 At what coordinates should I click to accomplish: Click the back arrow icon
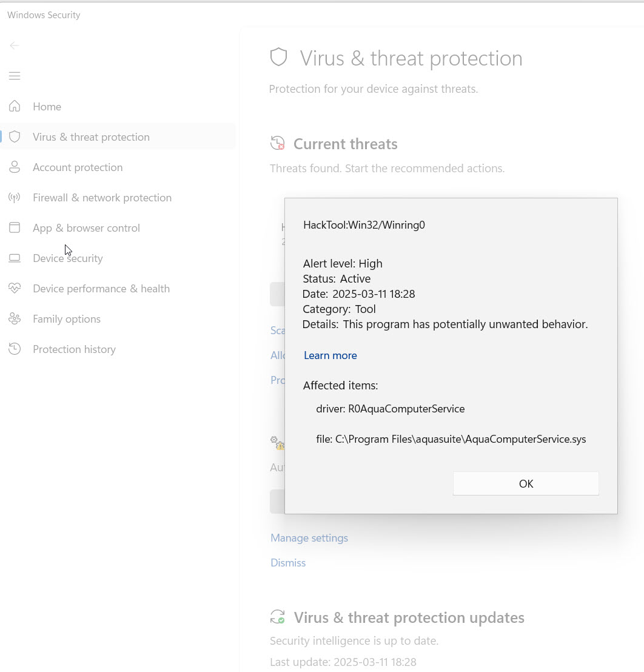[x=15, y=45]
